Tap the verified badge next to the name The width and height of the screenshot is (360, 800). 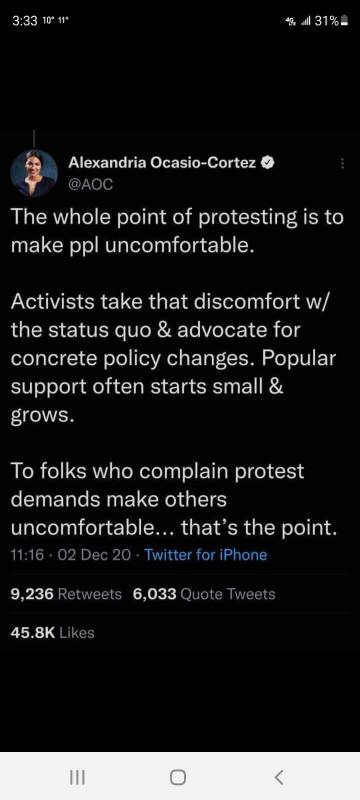click(x=269, y=163)
